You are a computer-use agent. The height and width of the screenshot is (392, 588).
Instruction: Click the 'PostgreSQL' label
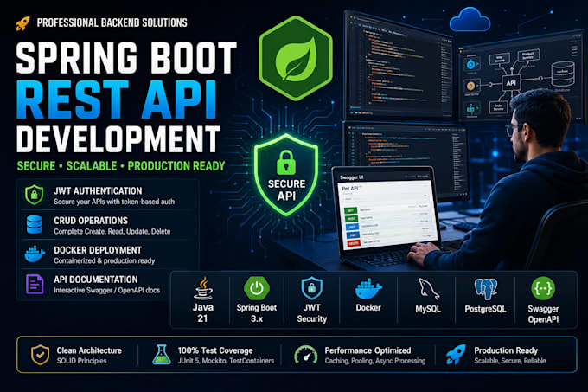(486, 309)
